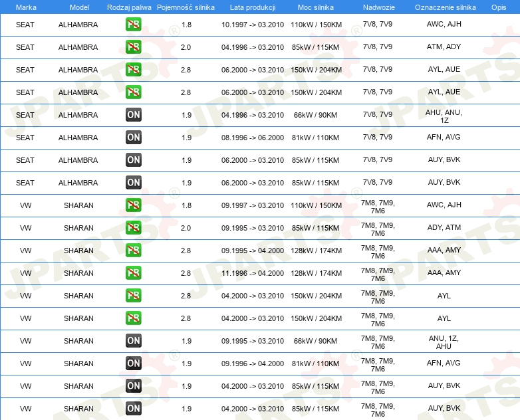Screen dimensions: 520x420
Task: Select the date range 10.1997 -> 03.2010
Action: pyautogui.click(x=253, y=25)
